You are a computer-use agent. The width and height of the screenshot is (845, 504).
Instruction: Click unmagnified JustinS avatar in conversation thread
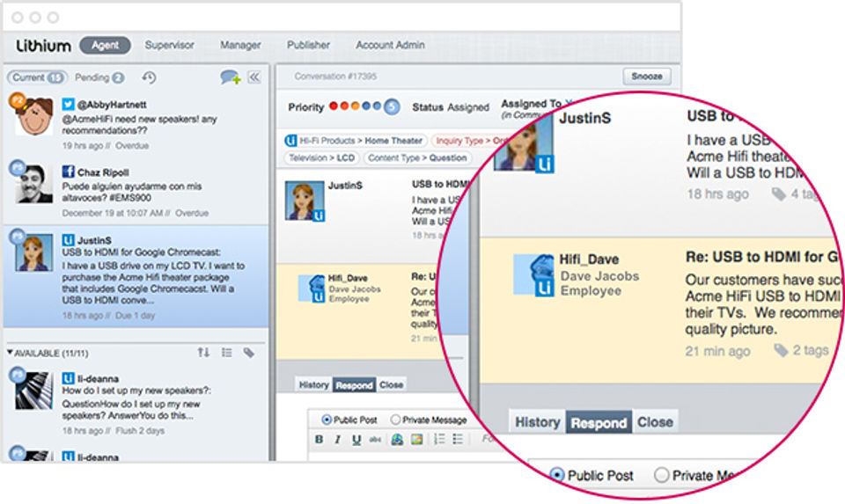coord(305,201)
